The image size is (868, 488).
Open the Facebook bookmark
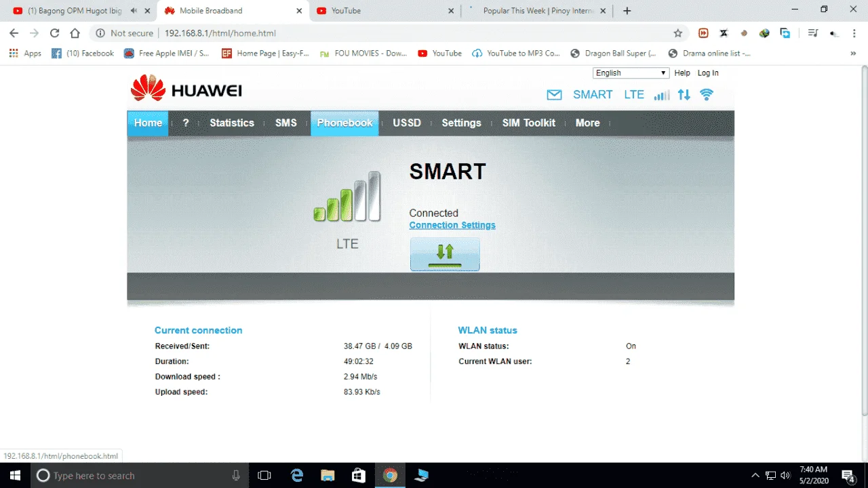pos(83,54)
